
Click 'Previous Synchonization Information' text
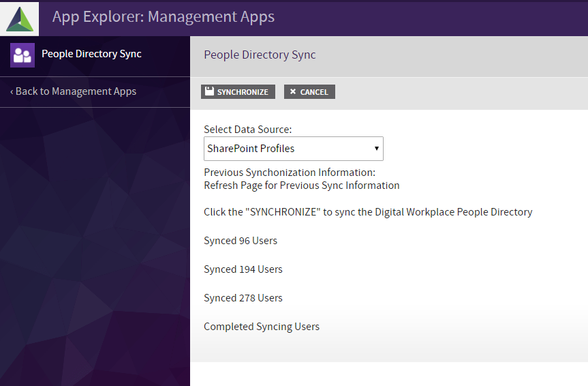pyautogui.click(x=290, y=173)
